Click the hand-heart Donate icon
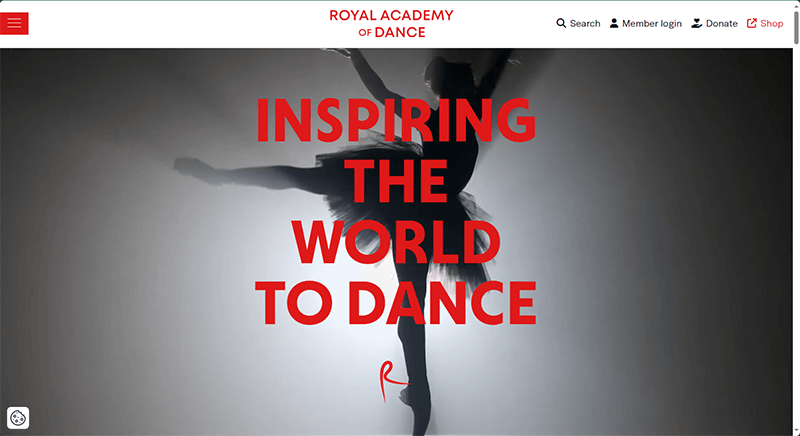This screenshot has width=800, height=436. click(x=696, y=23)
